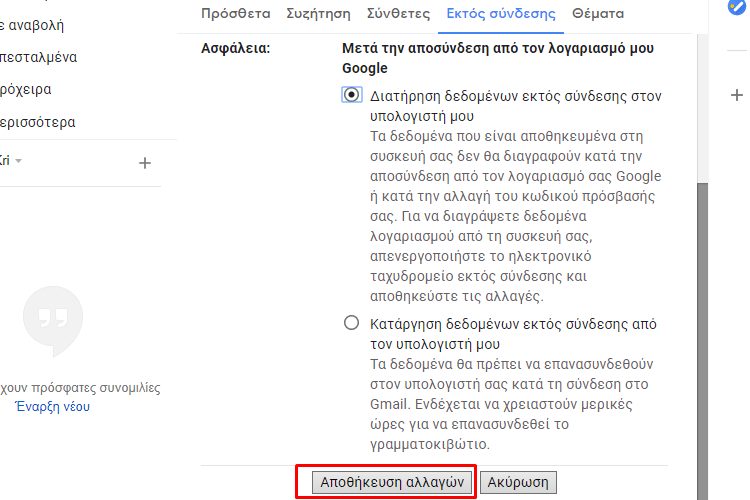Select remove offline data radio button
750x500 pixels.
(x=352, y=323)
